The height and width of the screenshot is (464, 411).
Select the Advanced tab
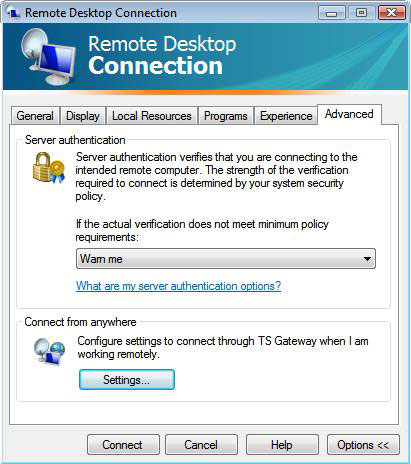coord(349,114)
